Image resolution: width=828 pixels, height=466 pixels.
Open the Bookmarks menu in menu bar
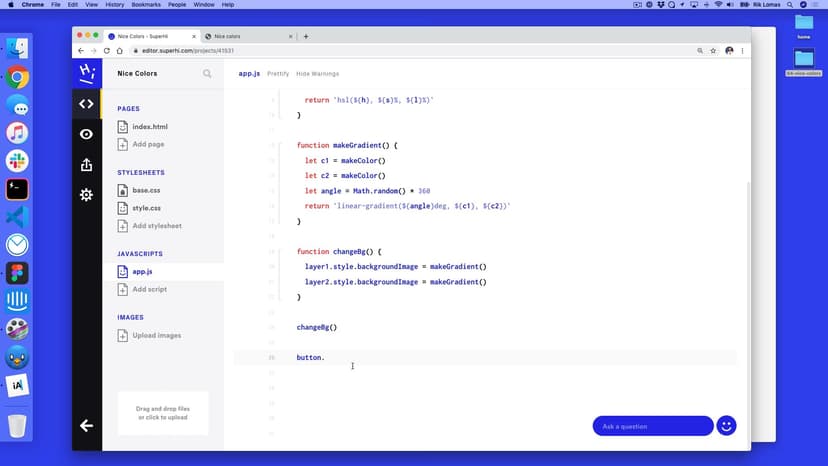pos(131,5)
